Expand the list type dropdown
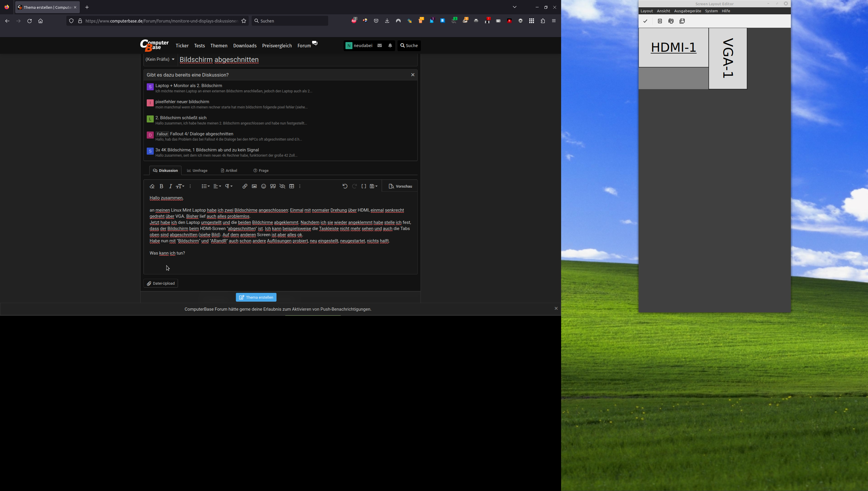Screen dimensions: 868x491 [x=205, y=186]
